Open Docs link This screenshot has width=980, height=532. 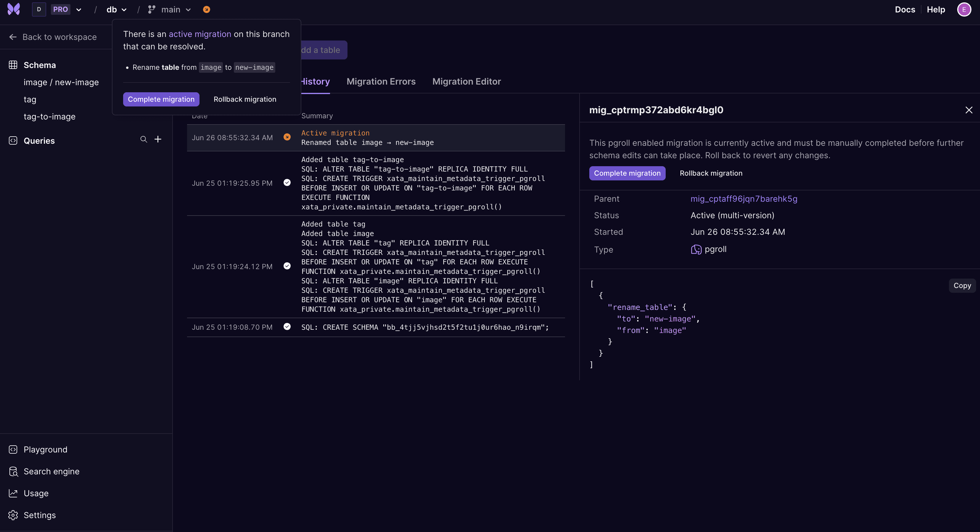(905, 9)
